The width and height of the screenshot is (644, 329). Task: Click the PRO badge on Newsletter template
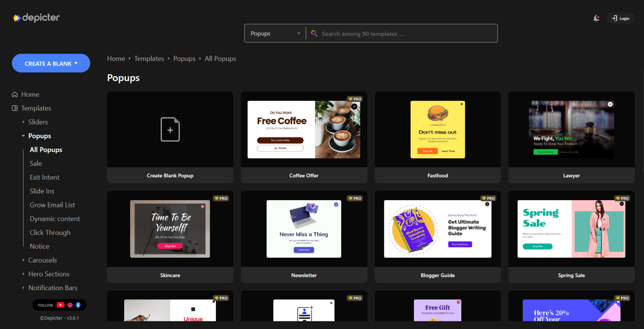click(x=355, y=198)
